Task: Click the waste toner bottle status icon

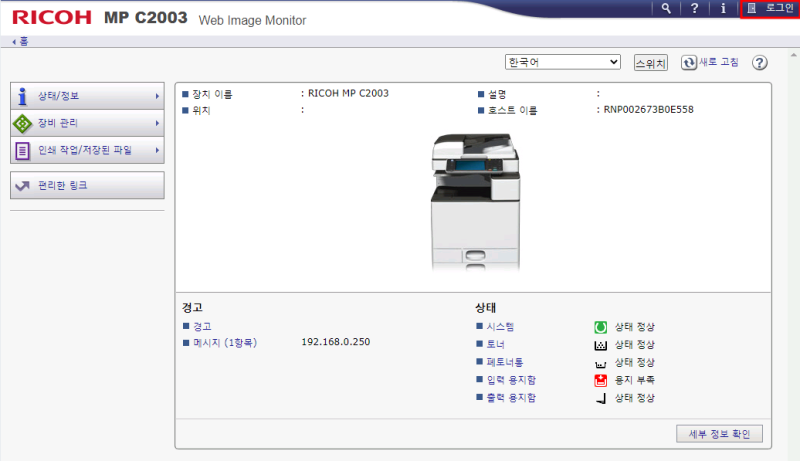Action: tap(601, 364)
